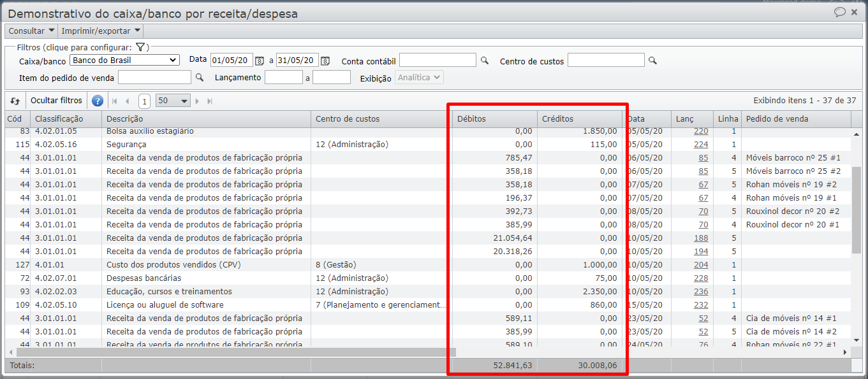
Task: Click the vertical scrollbar down arrow
Action: (x=857, y=340)
